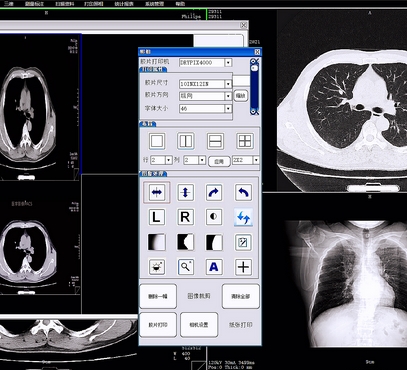Rotate image counter-clockwise with left arrow icon
The width and height of the screenshot is (407, 370).
point(243,192)
